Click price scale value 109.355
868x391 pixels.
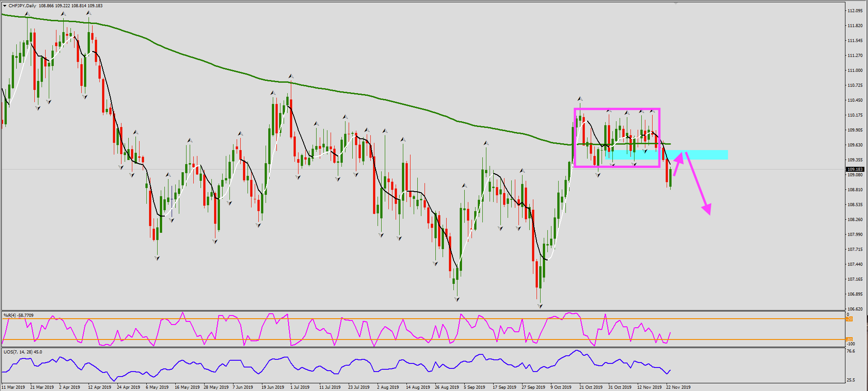coord(855,160)
